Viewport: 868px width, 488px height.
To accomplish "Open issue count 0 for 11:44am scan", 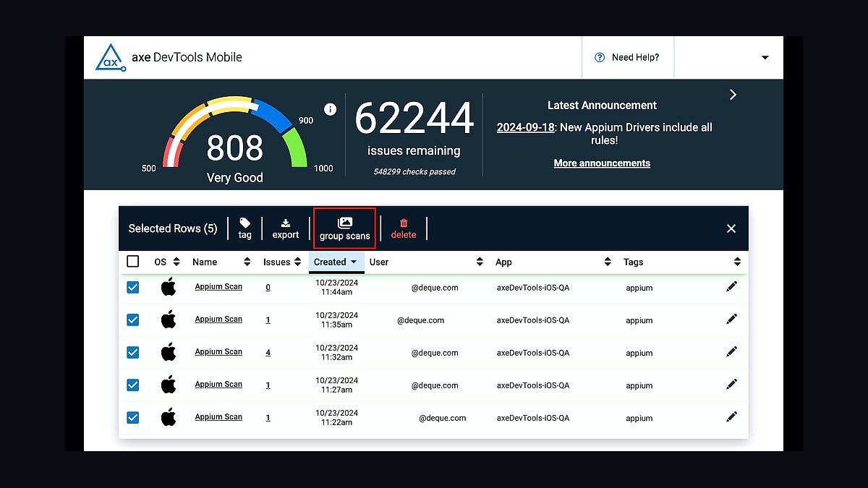I will click(x=268, y=288).
